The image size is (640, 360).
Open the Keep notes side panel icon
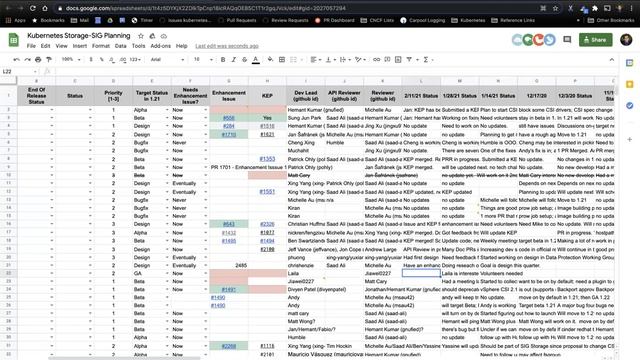click(x=629, y=84)
